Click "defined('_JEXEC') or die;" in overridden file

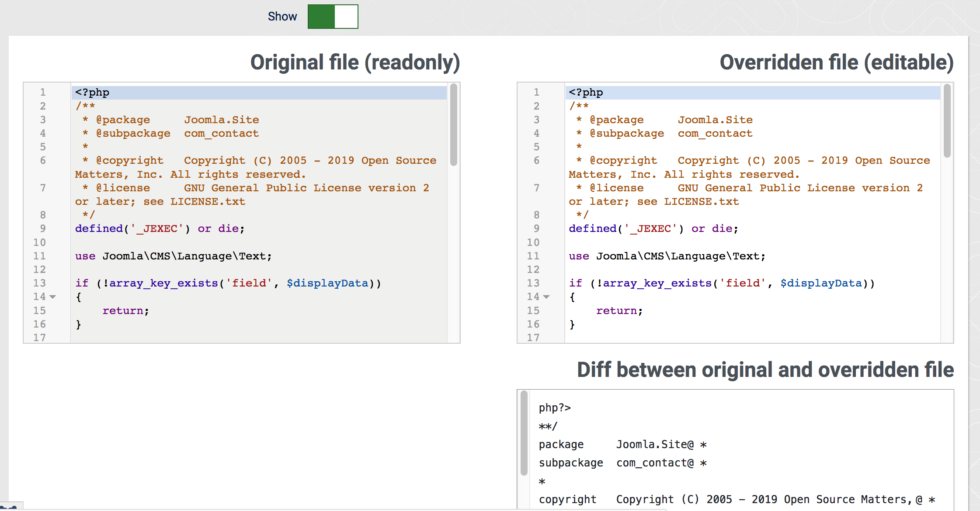pos(653,228)
